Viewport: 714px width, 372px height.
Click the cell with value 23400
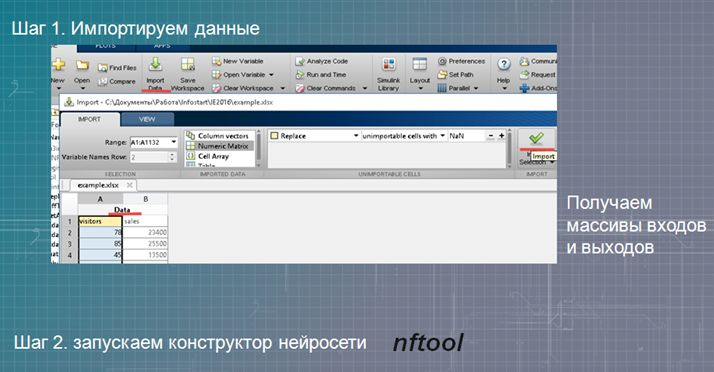point(145,233)
